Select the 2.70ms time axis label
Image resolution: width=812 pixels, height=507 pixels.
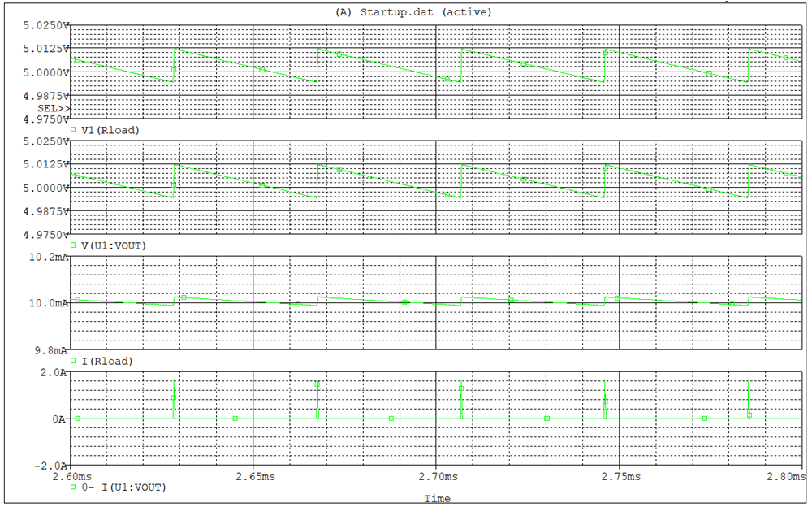(436, 476)
